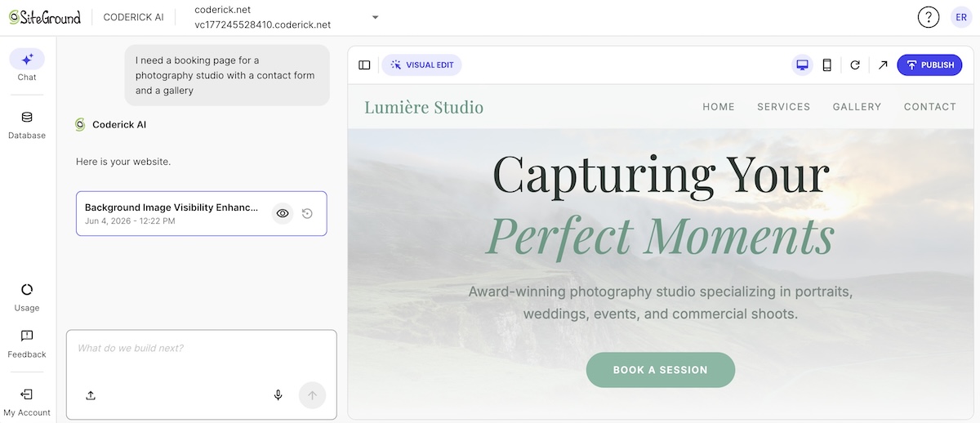The image size is (980, 423).
Task: Click the Lumière Studio site title
Action: coord(424,107)
